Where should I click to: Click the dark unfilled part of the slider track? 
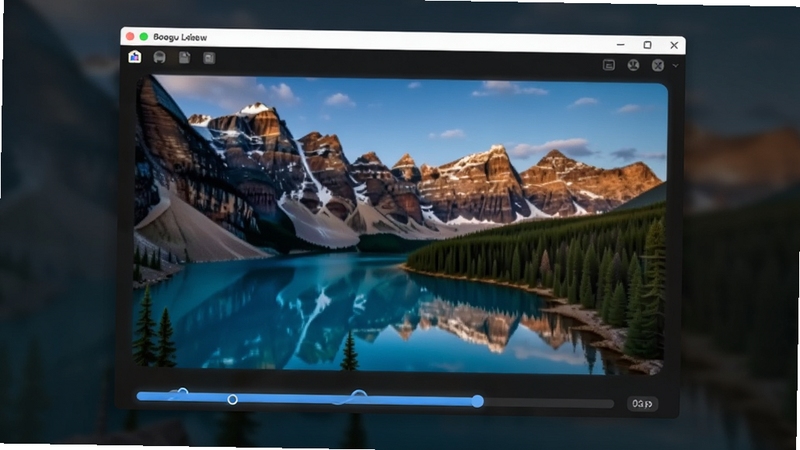pos(548,403)
